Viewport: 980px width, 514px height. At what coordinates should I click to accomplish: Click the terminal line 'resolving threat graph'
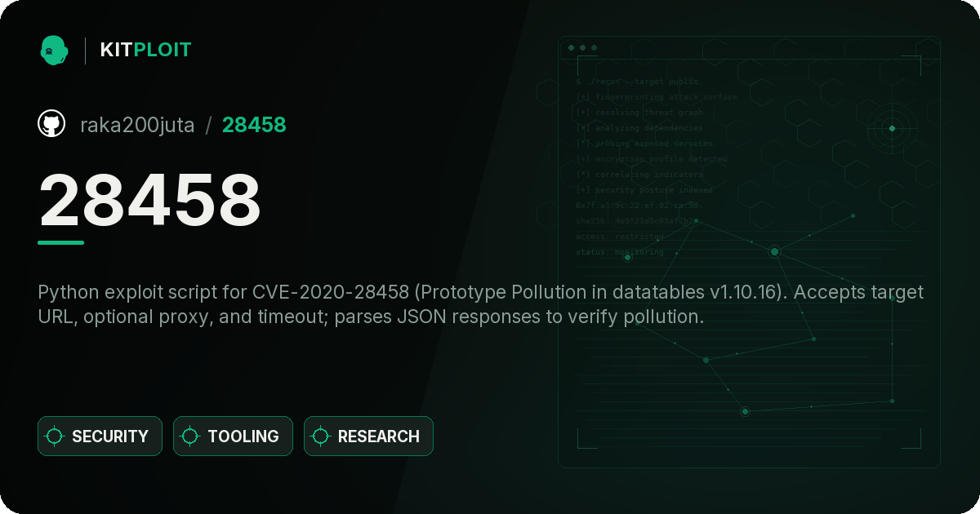coord(639,113)
